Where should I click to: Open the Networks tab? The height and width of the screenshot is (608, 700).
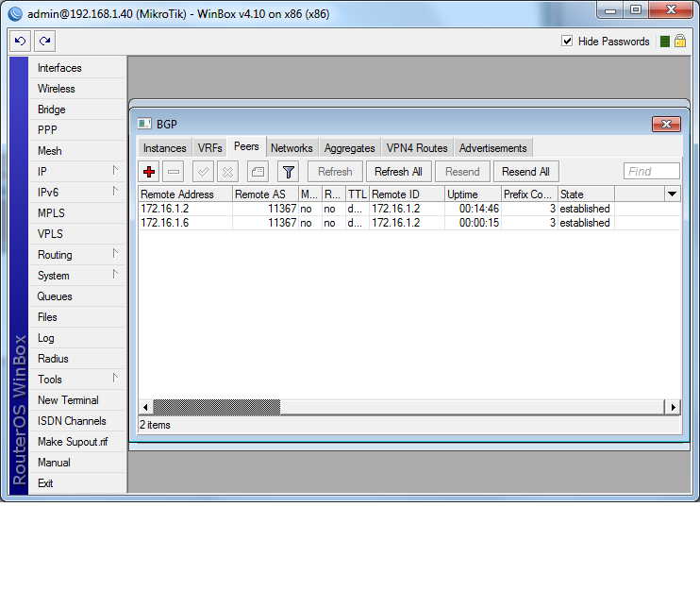[x=292, y=148]
